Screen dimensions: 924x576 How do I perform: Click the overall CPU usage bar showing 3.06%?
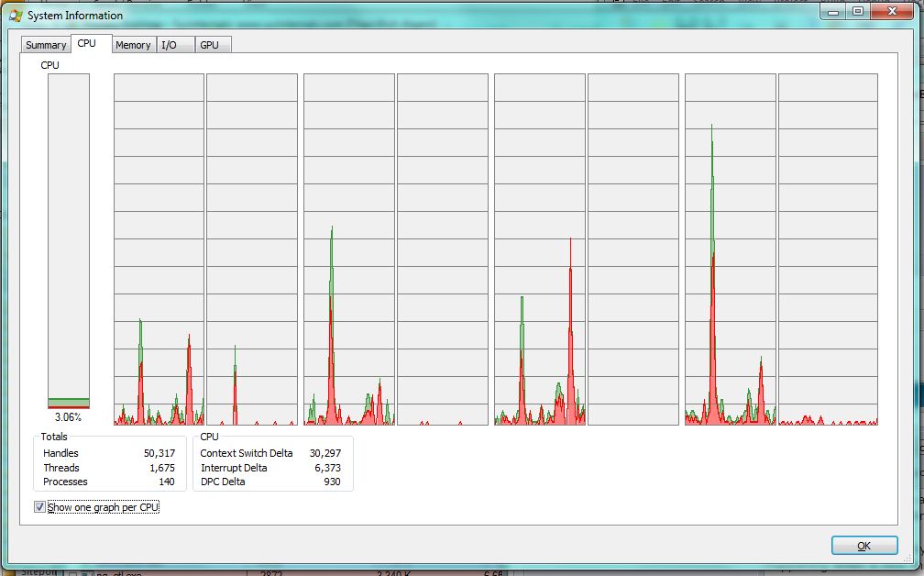[x=69, y=241]
